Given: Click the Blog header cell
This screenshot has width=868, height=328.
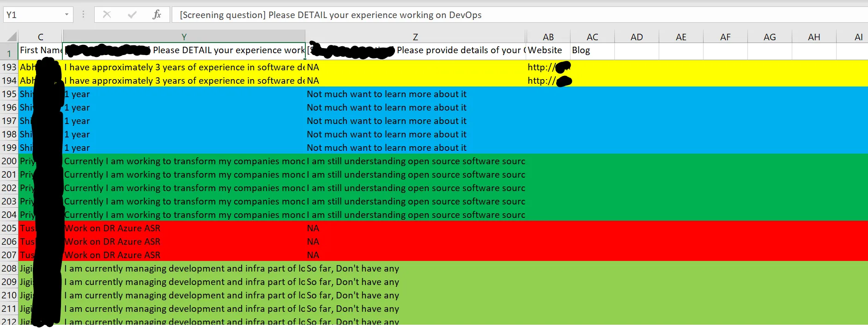Looking at the screenshot, I should (x=592, y=50).
